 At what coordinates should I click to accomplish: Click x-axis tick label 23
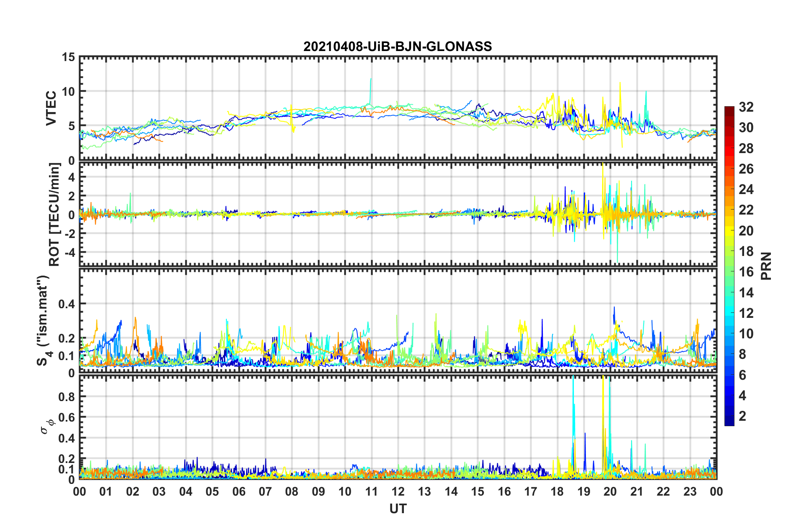tap(690, 491)
